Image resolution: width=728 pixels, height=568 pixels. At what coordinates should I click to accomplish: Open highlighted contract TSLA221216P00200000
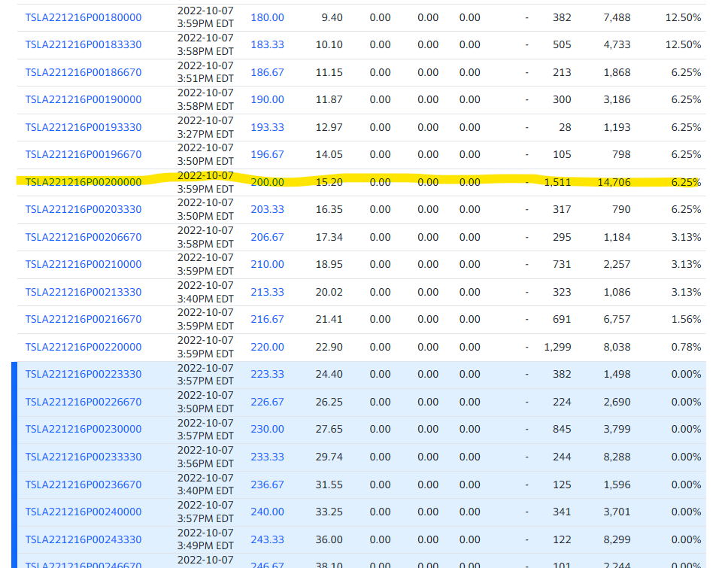[x=83, y=182]
